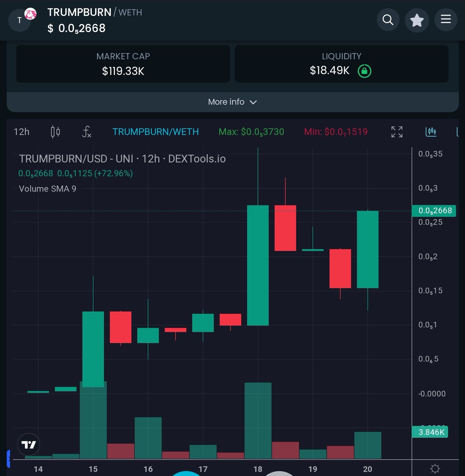The width and height of the screenshot is (465, 476).
Task: Open candlestick chart type selector
Action: 56,132
